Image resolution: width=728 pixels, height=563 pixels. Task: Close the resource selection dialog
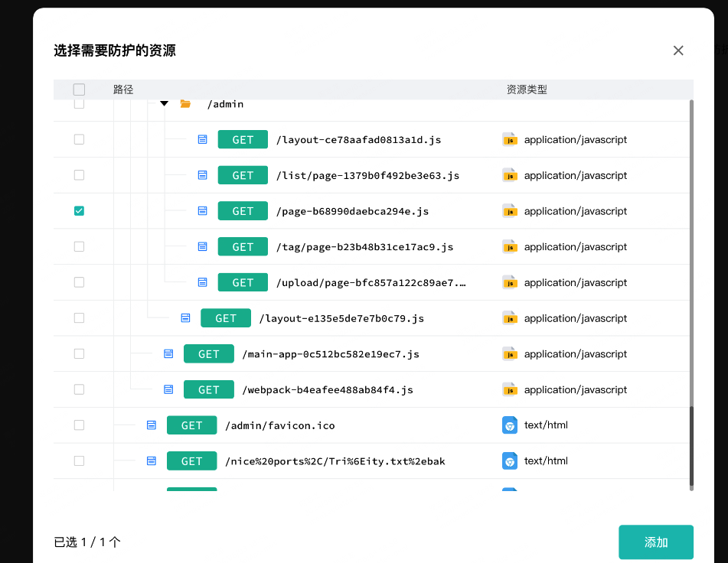(677, 50)
